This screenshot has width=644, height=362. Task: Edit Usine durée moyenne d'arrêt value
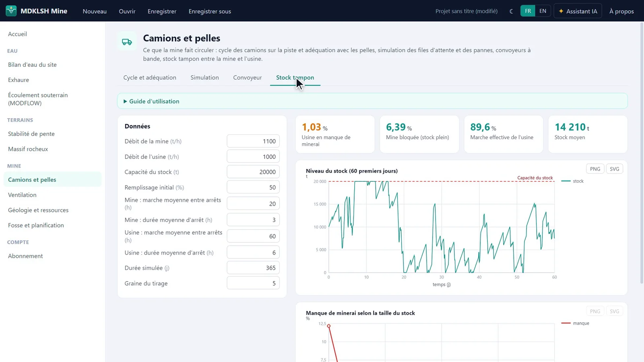[253, 253]
